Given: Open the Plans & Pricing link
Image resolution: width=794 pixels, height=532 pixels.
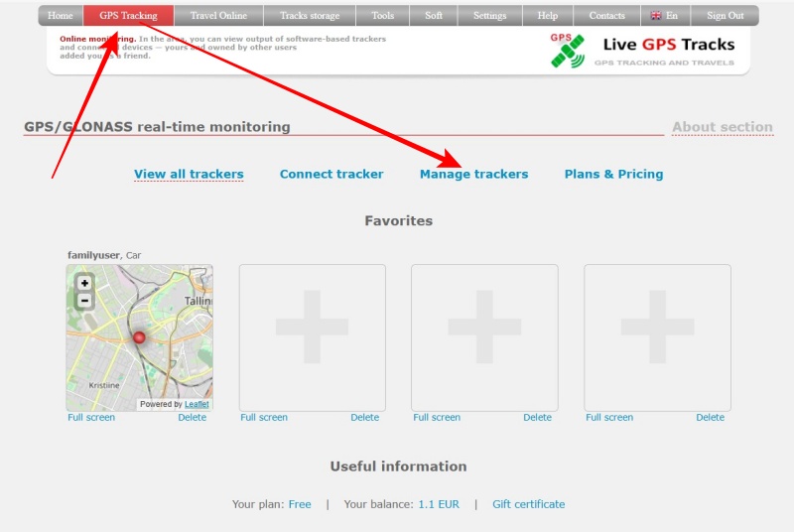Looking at the screenshot, I should click(613, 174).
